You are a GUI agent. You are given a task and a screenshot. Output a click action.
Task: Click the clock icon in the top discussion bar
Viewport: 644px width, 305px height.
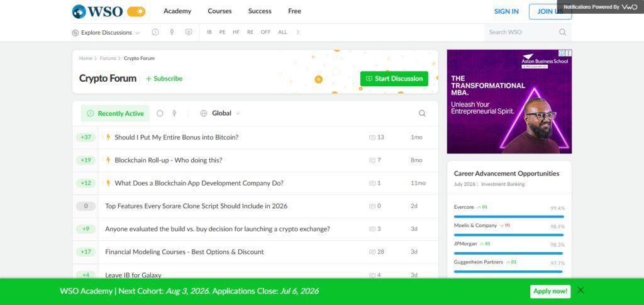[x=155, y=32]
